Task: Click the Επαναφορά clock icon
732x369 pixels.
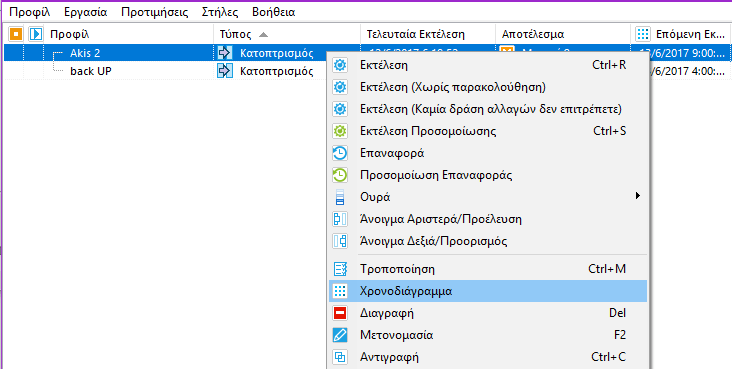Action: tap(340, 153)
